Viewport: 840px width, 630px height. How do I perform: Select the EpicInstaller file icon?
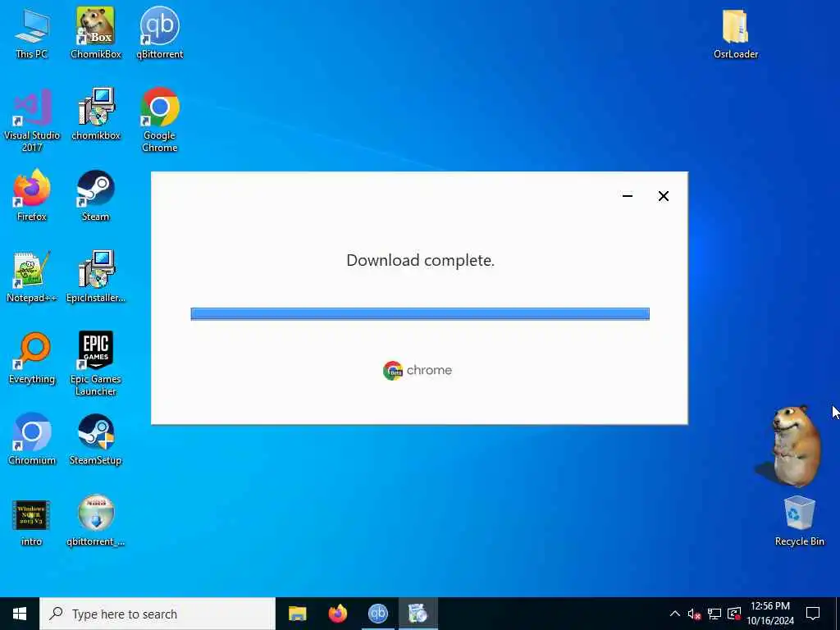tap(95, 276)
